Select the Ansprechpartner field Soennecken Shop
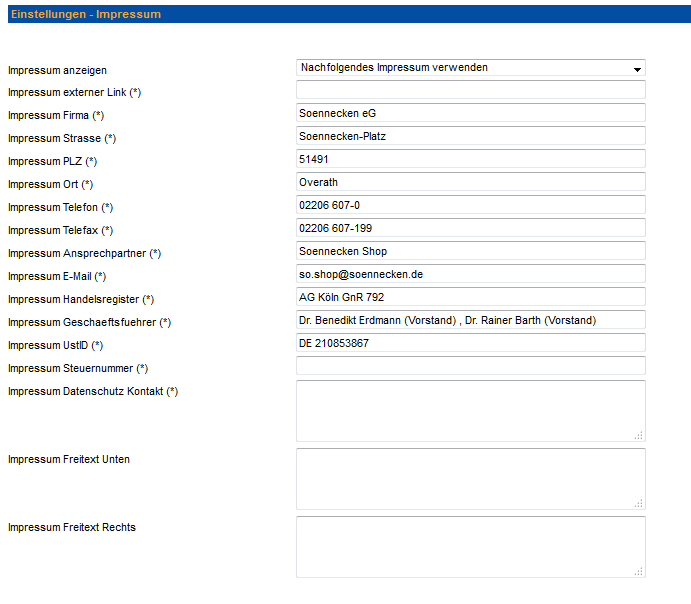Image resolution: width=691 pixels, height=604 pixels. pyautogui.click(x=471, y=251)
